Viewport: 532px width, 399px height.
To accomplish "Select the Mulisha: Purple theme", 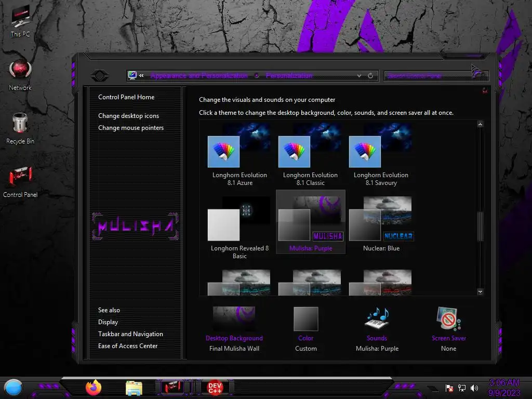I will 311,222.
